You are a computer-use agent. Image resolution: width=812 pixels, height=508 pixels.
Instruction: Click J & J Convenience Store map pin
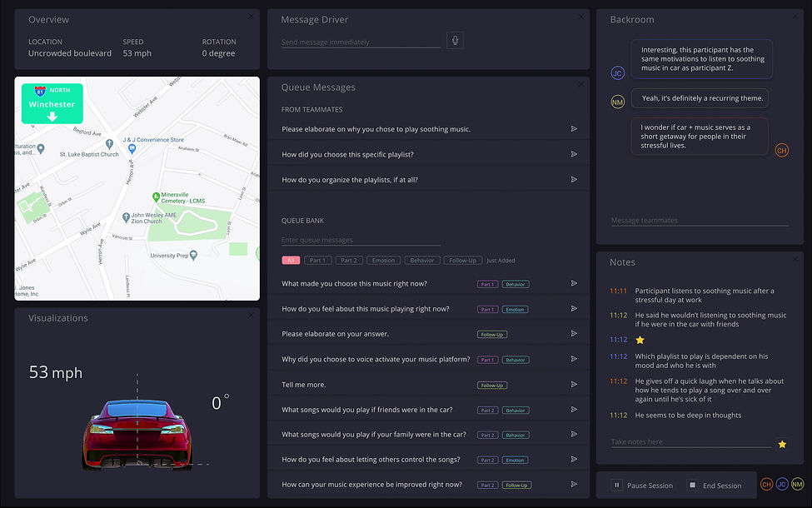pos(132,149)
